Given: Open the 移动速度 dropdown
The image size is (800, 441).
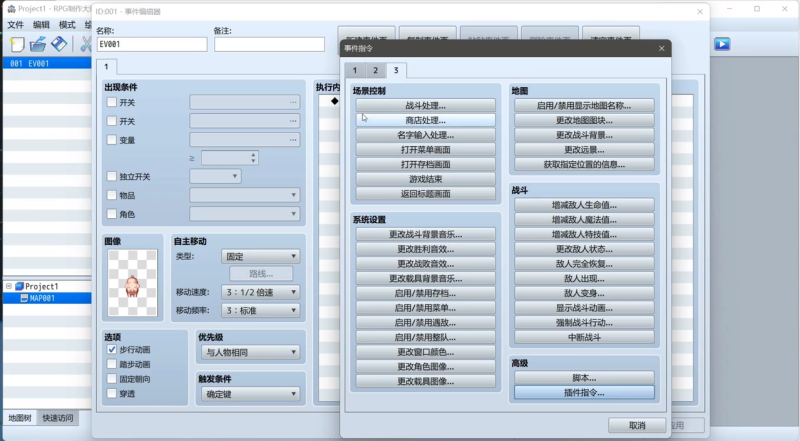Looking at the screenshot, I should [261, 292].
